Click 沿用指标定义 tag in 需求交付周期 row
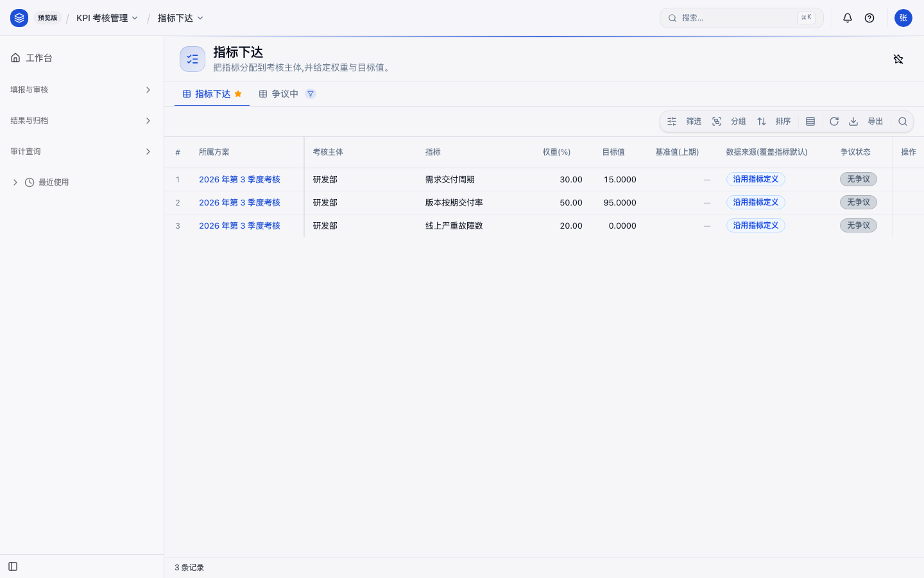Viewport: 924px width, 578px height. (756, 179)
